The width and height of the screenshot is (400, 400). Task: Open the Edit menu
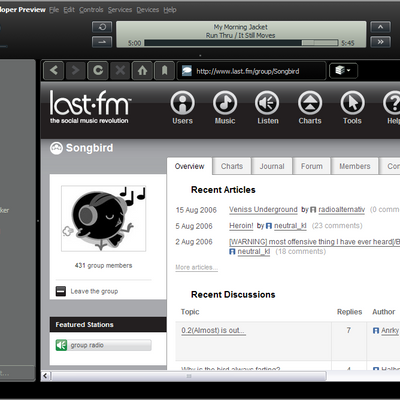tap(69, 10)
